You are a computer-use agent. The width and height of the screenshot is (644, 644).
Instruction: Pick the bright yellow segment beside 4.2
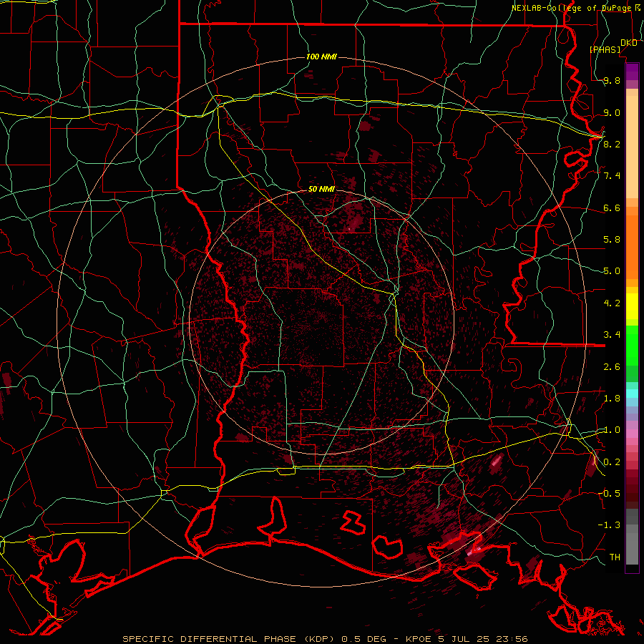coord(632,306)
